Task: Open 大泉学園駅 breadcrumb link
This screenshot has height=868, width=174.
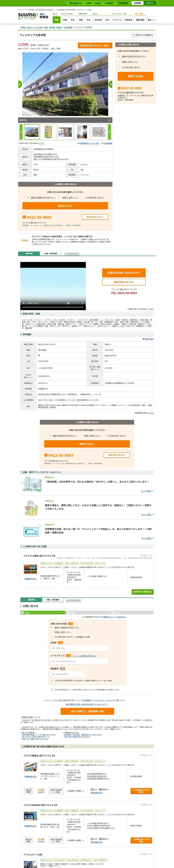Action: [x=68, y=27]
